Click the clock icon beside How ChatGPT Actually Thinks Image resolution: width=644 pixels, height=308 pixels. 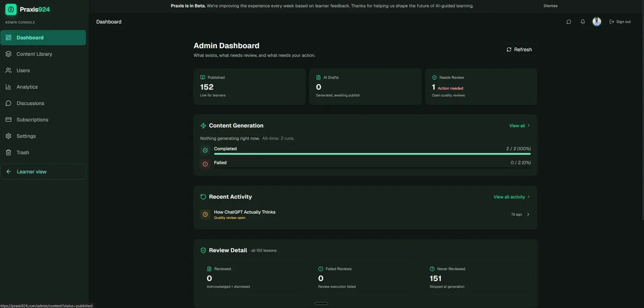click(x=205, y=214)
